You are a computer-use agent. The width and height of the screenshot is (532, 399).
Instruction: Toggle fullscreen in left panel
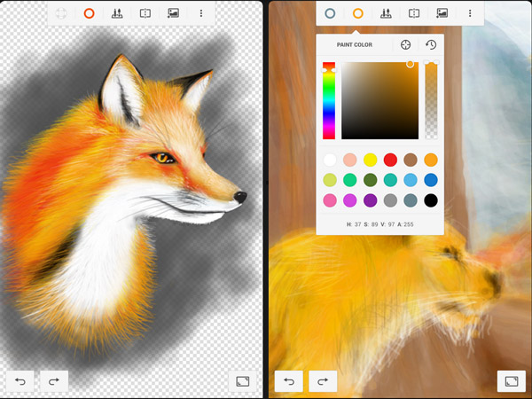point(243,381)
